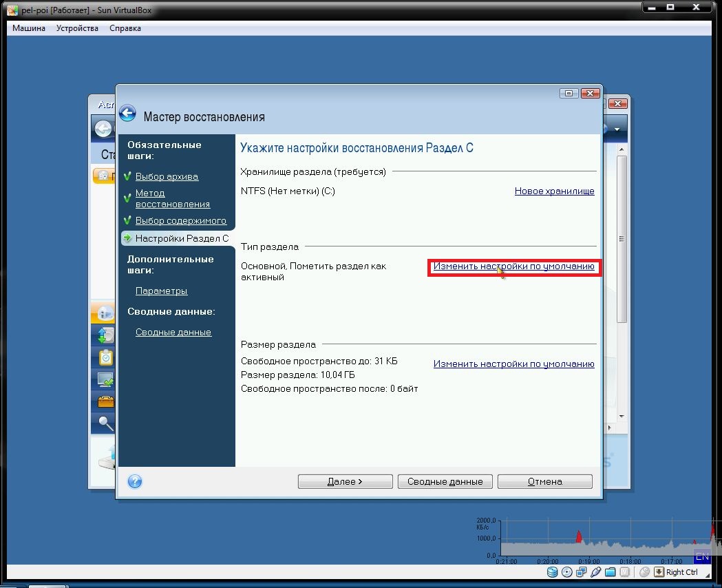
Task: Click Свободное пространство до: 31 КБ text
Action: pyautogui.click(x=319, y=361)
